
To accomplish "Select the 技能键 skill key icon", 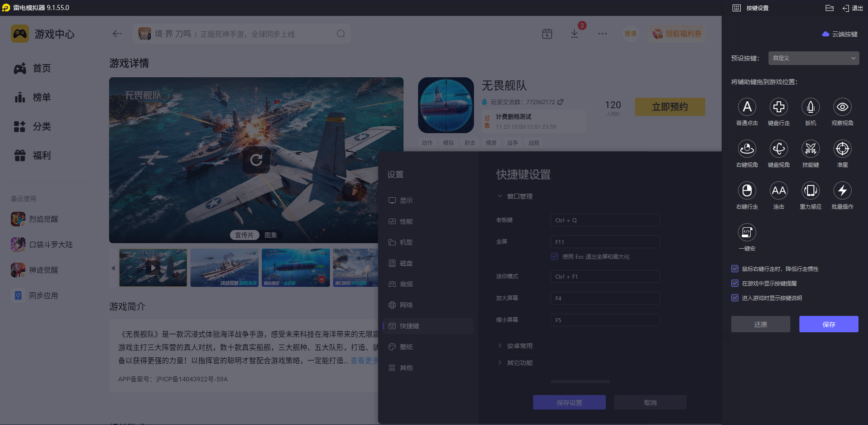I will [x=810, y=149].
